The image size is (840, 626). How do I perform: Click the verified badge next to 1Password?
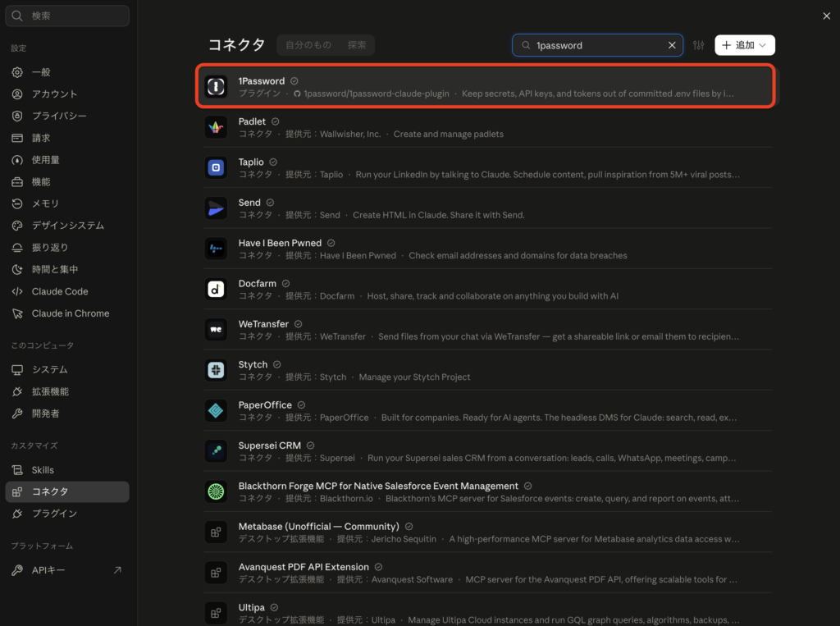coord(294,81)
